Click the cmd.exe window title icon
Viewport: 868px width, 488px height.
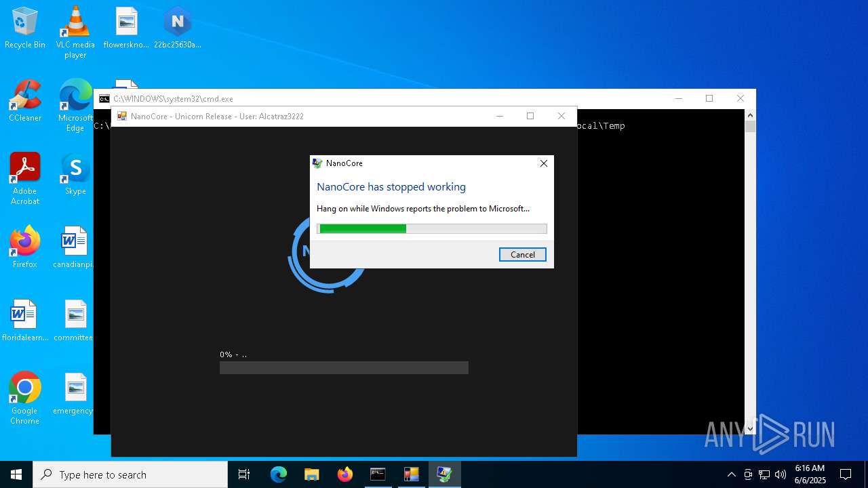pyautogui.click(x=104, y=99)
